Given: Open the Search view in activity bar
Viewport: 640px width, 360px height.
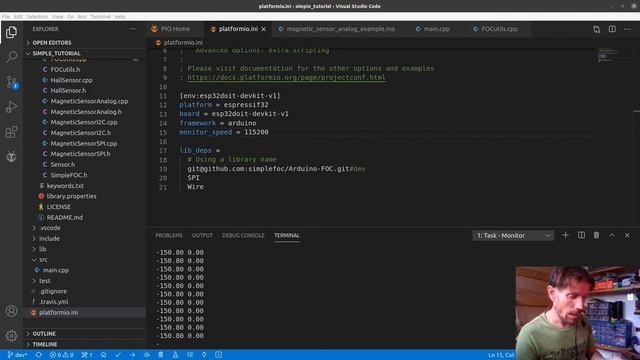Looking at the screenshot, I should pos(11,56).
